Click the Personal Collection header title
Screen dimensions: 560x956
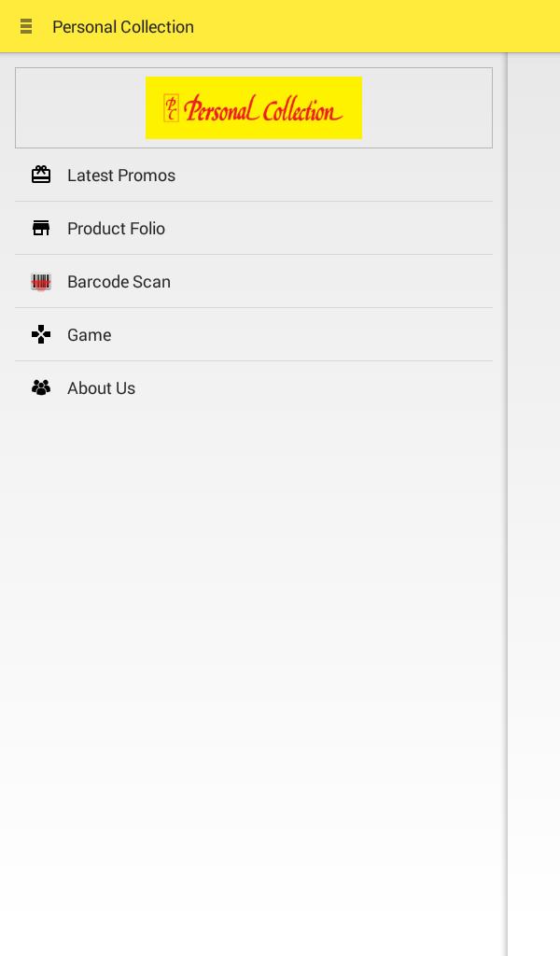123,27
